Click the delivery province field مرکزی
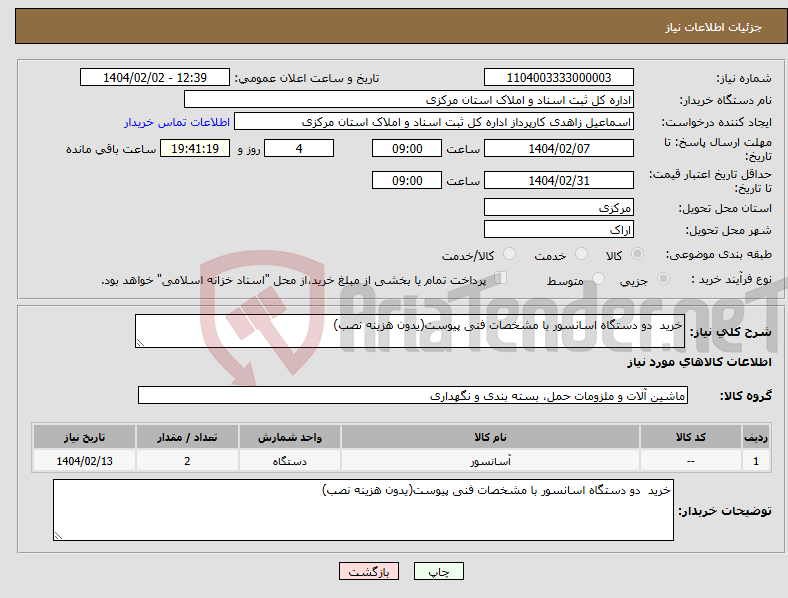The width and height of the screenshot is (788, 598). click(x=558, y=207)
